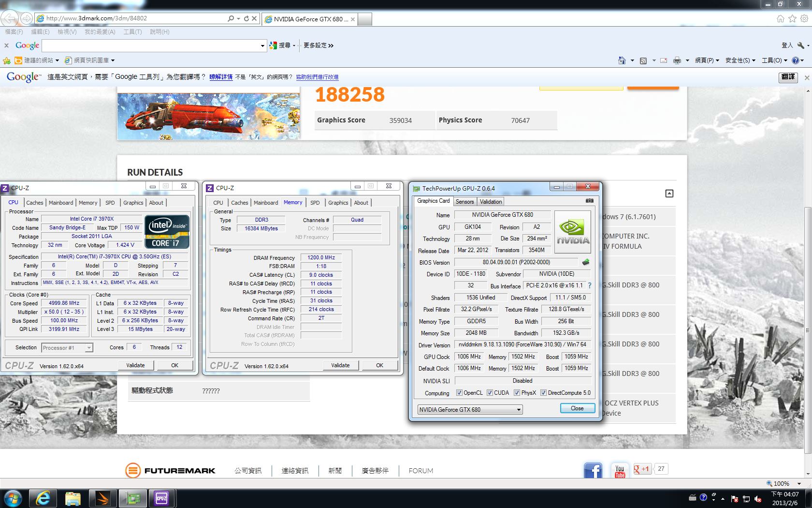
Task: Click the NVIDIA logo in GPU-Z
Action: (573, 232)
